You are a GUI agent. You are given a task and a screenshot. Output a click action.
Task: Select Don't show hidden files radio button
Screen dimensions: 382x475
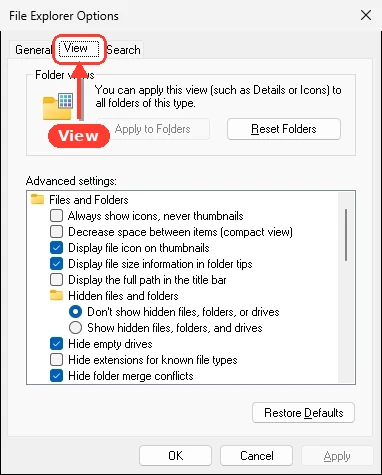(75, 312)
